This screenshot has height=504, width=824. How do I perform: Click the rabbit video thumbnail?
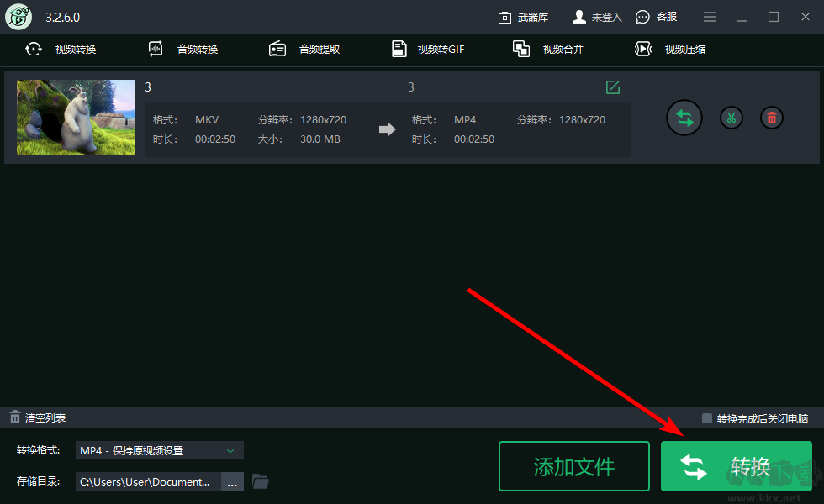click(75, 118)
